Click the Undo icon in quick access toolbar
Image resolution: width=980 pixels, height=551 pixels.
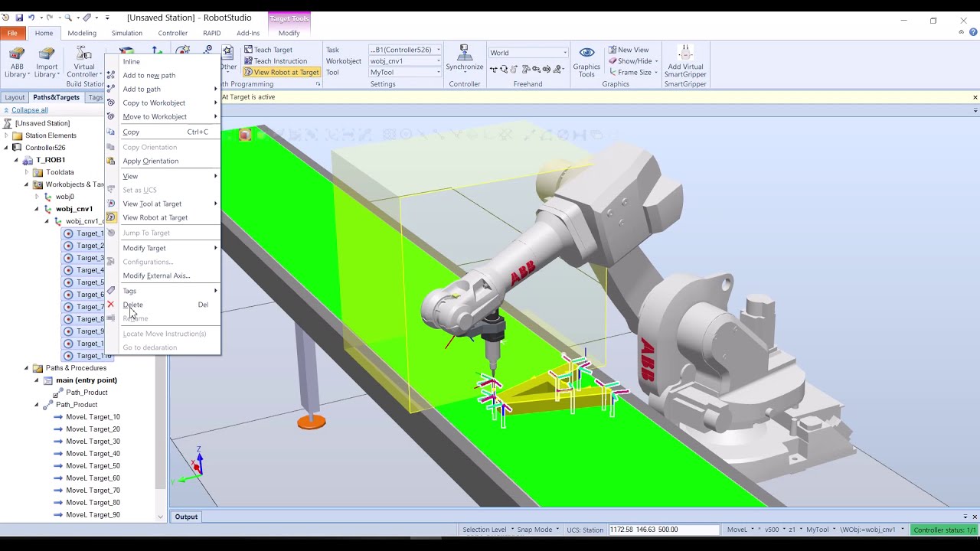pos(31,18)
